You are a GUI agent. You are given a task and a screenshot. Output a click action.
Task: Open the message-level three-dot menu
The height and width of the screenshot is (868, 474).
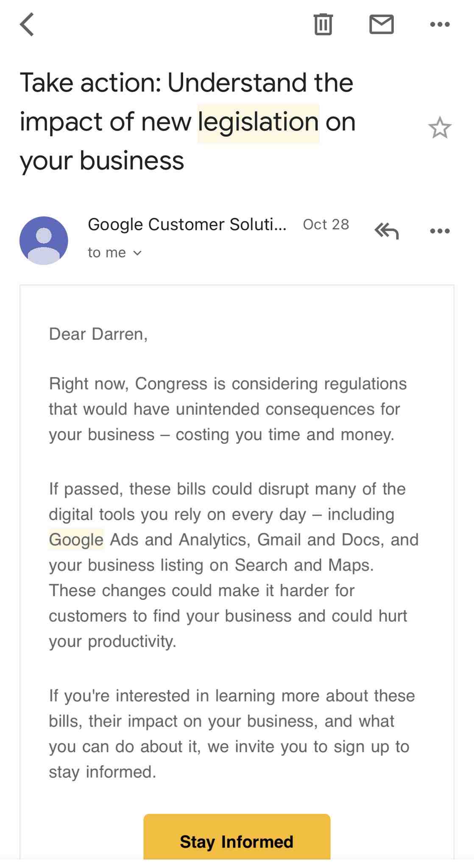(x=440, y=231)
